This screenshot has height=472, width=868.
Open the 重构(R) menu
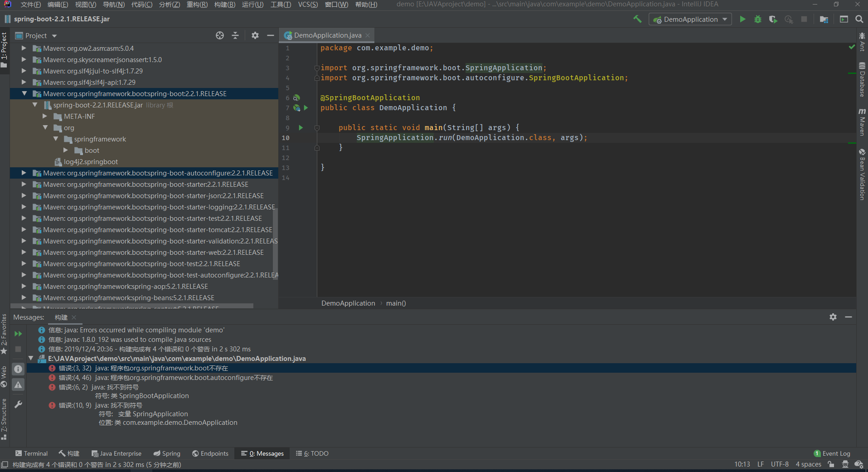click(x=197, y=5)
